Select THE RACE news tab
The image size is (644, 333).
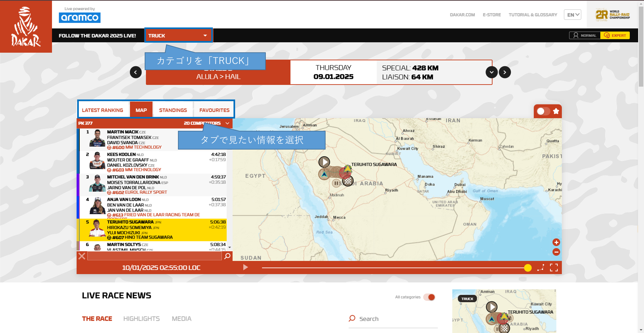pos(97,319)
